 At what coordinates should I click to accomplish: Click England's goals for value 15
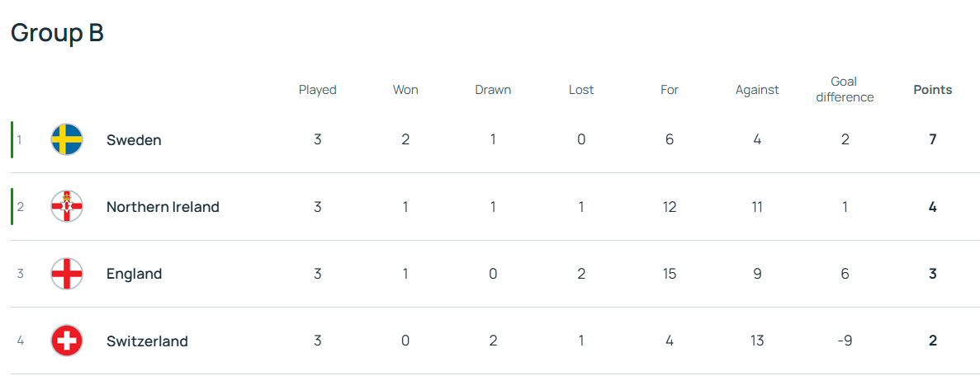coord(669,274)
